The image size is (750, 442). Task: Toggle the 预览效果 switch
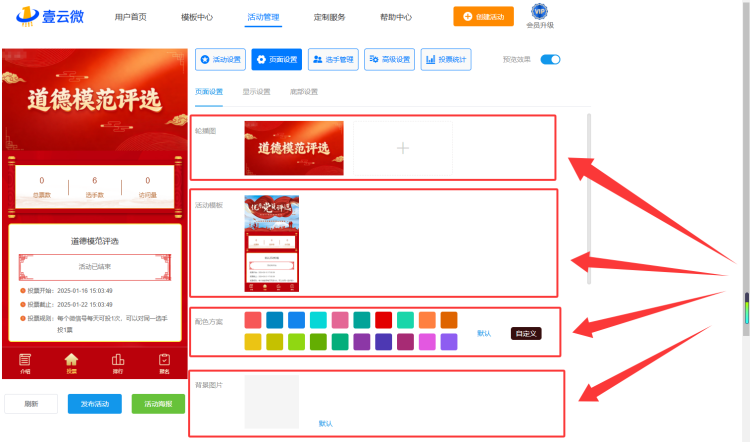[550, 59]
